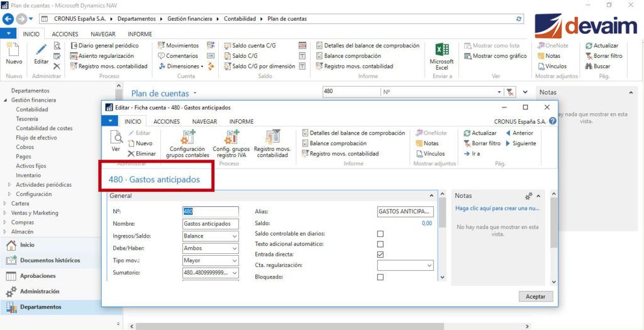Click Editar pencil icon in main ribbon

click(x=41, y=50)
